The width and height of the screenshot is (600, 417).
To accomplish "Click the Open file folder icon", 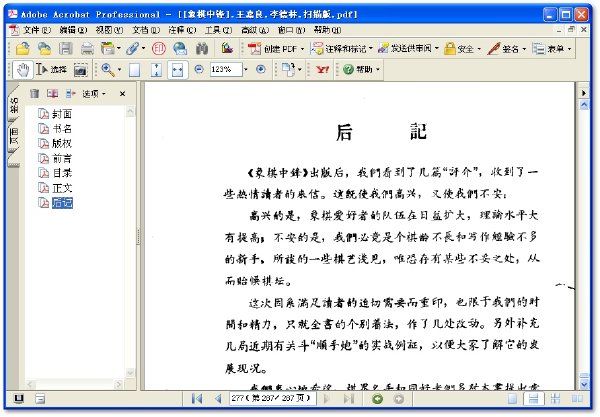I will [23, 49].
